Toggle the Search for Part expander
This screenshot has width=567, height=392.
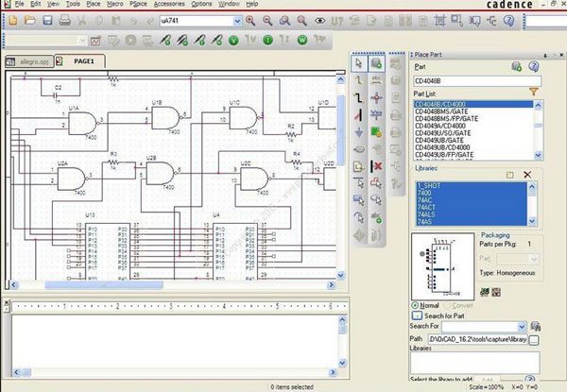point(417,315)
